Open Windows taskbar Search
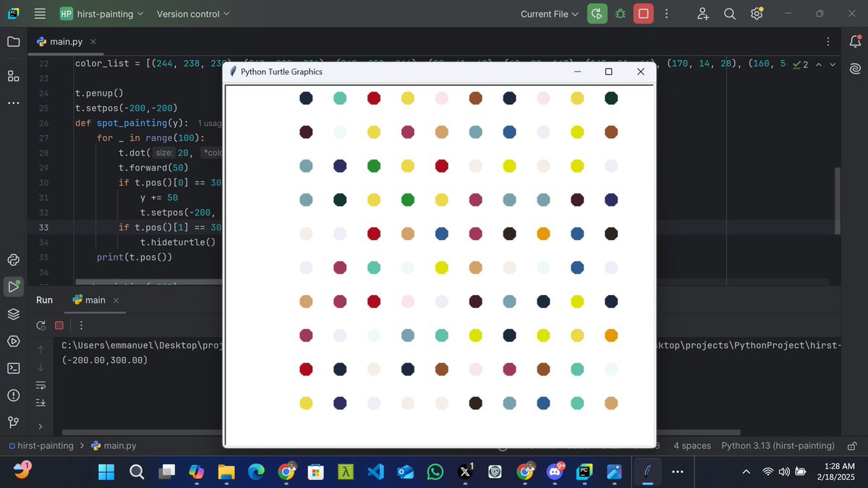Screen dimensions: 868x488 pos(136,472)
